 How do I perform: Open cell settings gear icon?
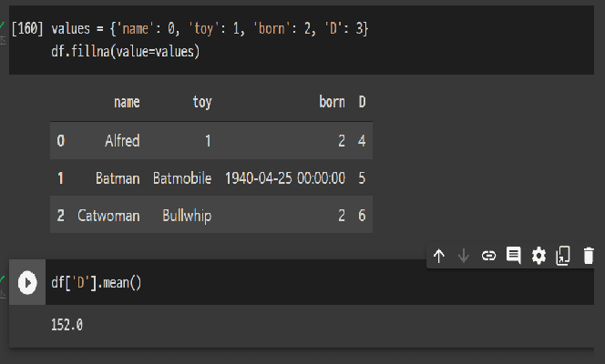[x=538, y=257]
